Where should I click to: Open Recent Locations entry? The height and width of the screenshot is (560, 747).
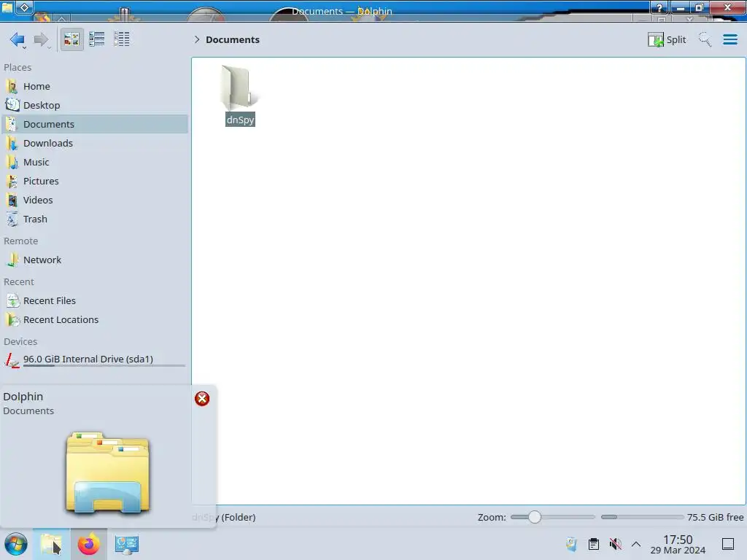96,320
